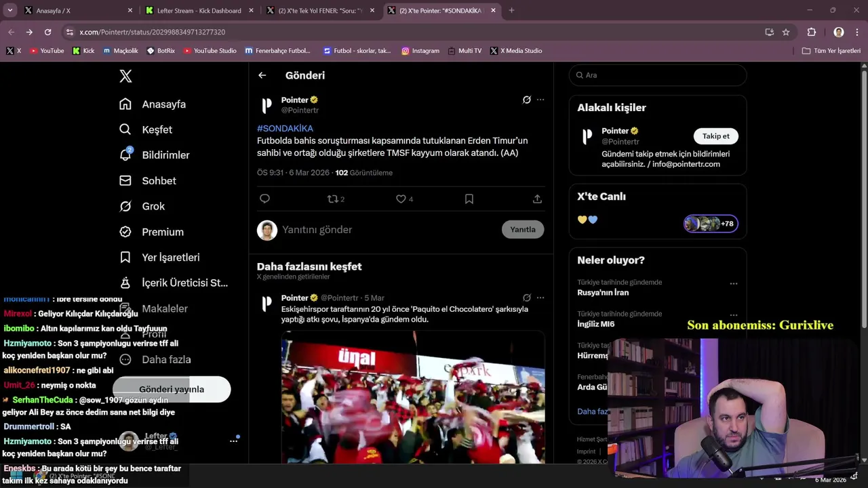Click the #SONDAKİKA hashtag
This screenshot has width=868, height=488.
coord(285,128)
